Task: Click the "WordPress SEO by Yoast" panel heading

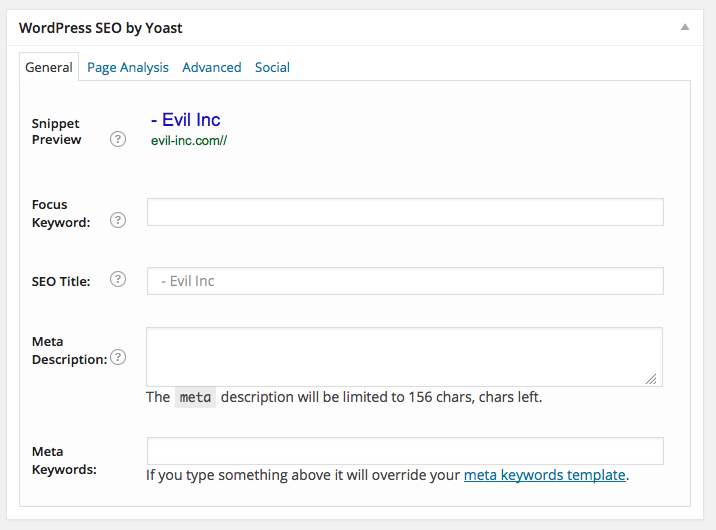Action: 101,28
